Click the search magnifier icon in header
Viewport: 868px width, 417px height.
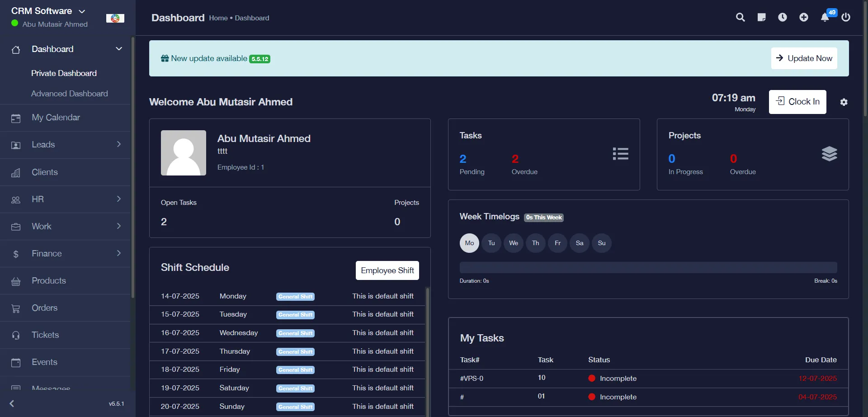point(740,17)
